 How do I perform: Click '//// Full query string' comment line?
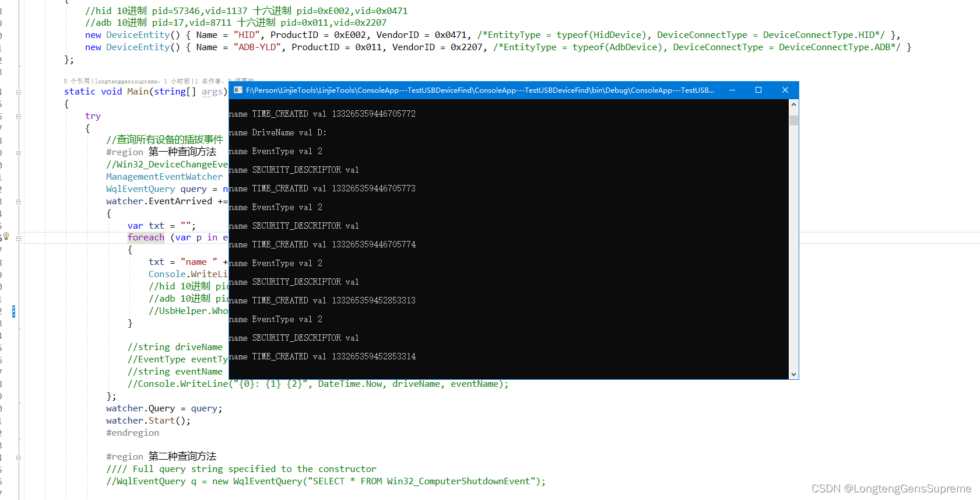tap(241, 469)
